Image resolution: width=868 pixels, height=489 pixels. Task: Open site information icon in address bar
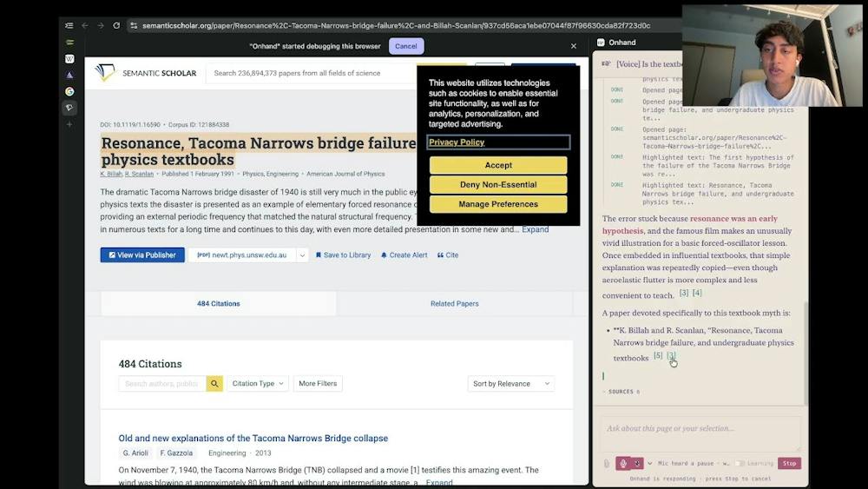tap(134, 25)
